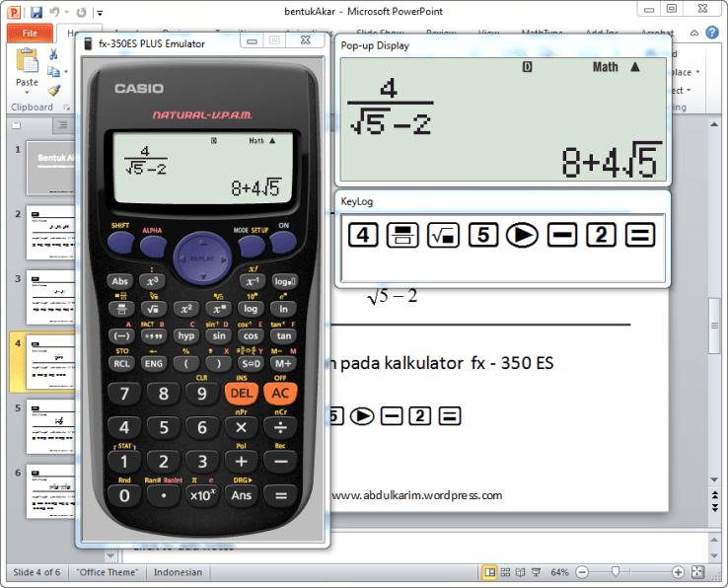
Task: Click the M+ memory key
Action: pyautogui.click(x=283, y=364)
